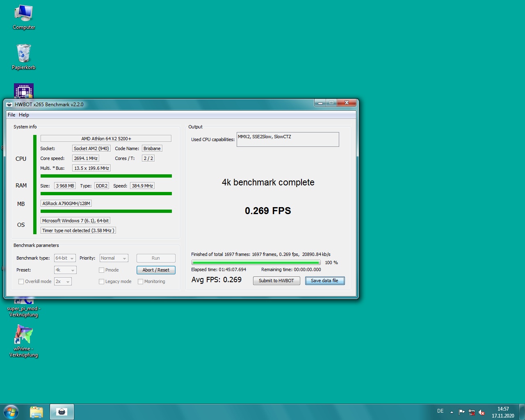Expand the Benchmark type 64-bit dropdown

point(65,258)
